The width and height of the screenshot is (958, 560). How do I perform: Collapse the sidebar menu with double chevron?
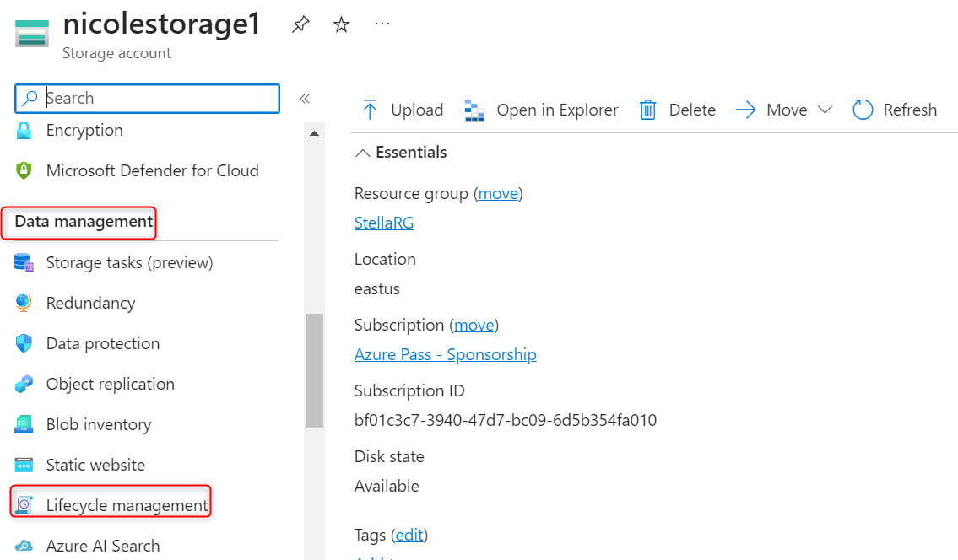(305, 99)
